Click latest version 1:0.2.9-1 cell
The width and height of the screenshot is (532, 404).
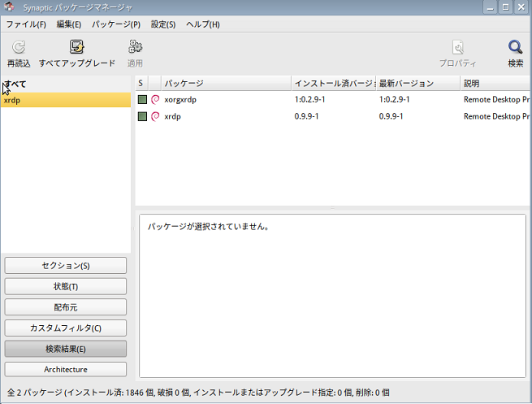coord(394,99)
